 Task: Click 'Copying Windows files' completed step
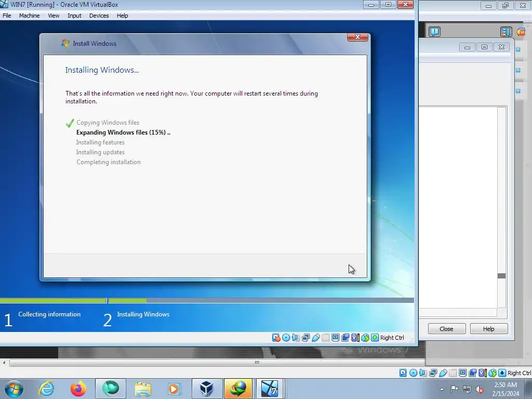point(108,123)
